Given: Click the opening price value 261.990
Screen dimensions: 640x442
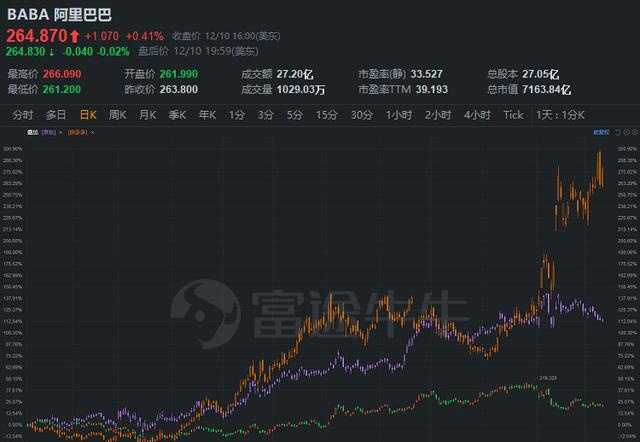Looking at the screenshot, I should (x=179, y=74).
